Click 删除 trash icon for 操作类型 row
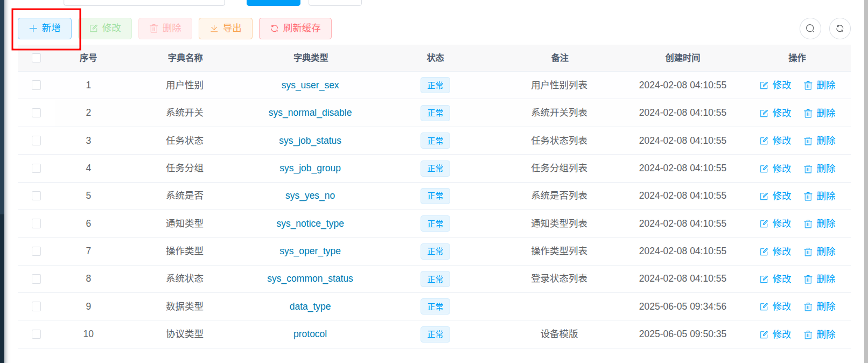This screenshot has width=868, height=363. point(808,252)
